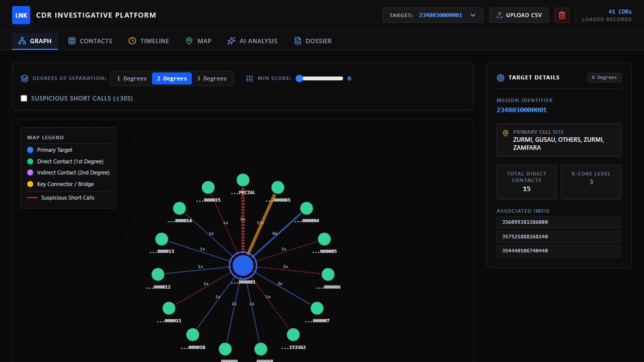
Task: Open the Map tab
Action: [198, 41]
